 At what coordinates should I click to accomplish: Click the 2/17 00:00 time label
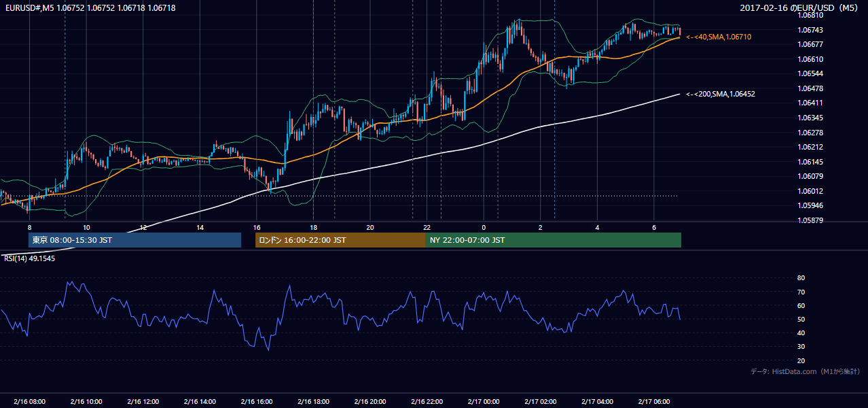coord(484,401)
